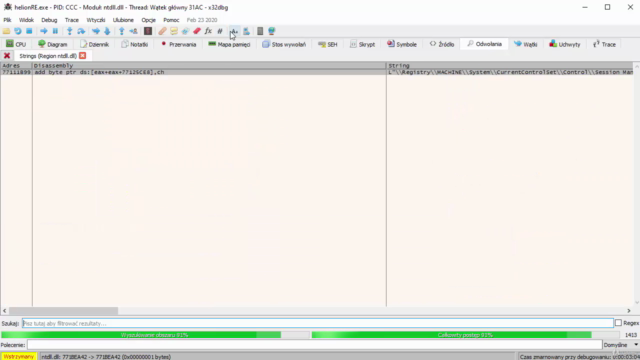Click the Disassembly column header
The image size is (640, 360).
209,65
